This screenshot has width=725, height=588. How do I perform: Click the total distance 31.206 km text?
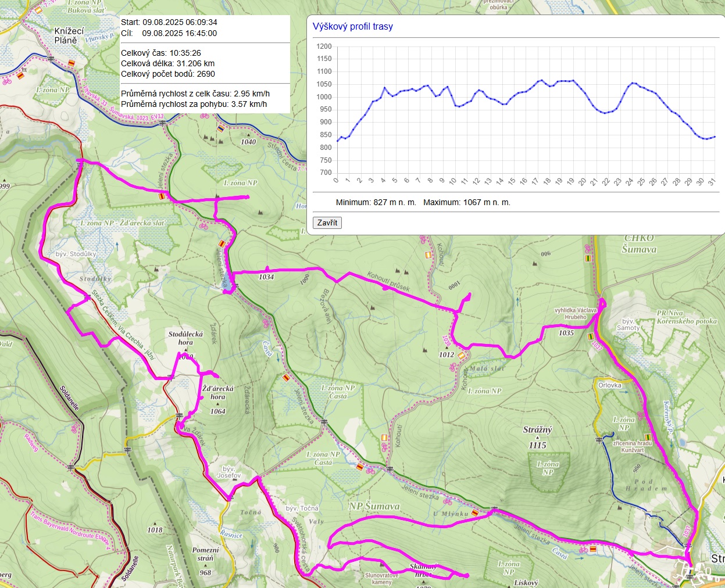(x=167, y=63)
